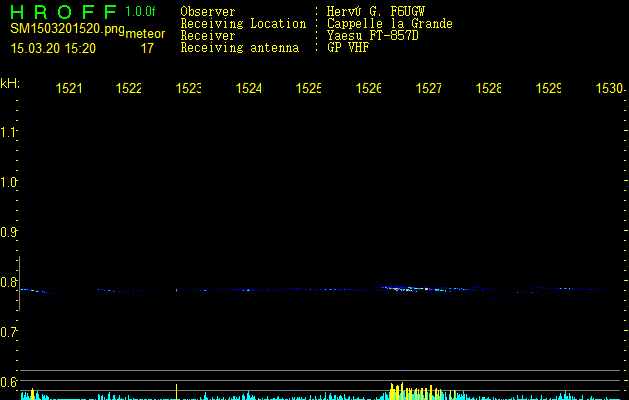Click the 1530 time marker

(610, 88)
